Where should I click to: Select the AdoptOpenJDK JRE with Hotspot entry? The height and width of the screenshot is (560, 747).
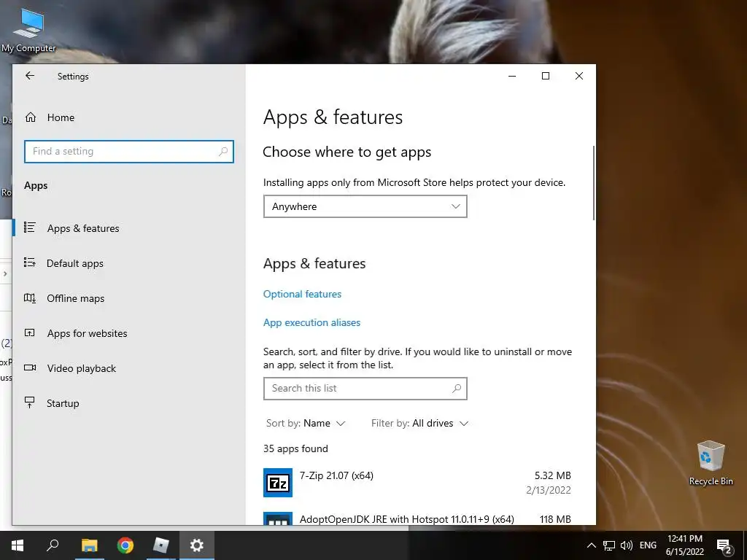click(417, 518)
